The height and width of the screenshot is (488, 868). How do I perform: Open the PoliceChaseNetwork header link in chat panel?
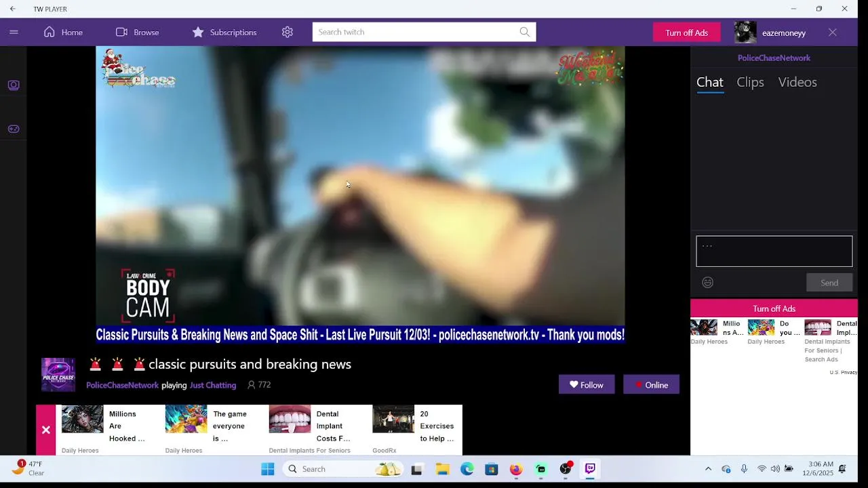[x=774, y=58]
